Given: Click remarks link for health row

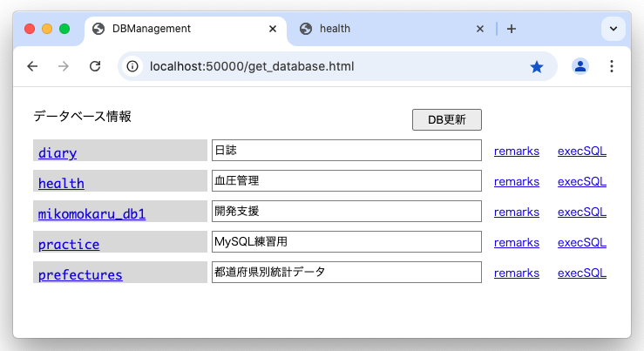Looking at the screenshot, I should coord(516,181).
